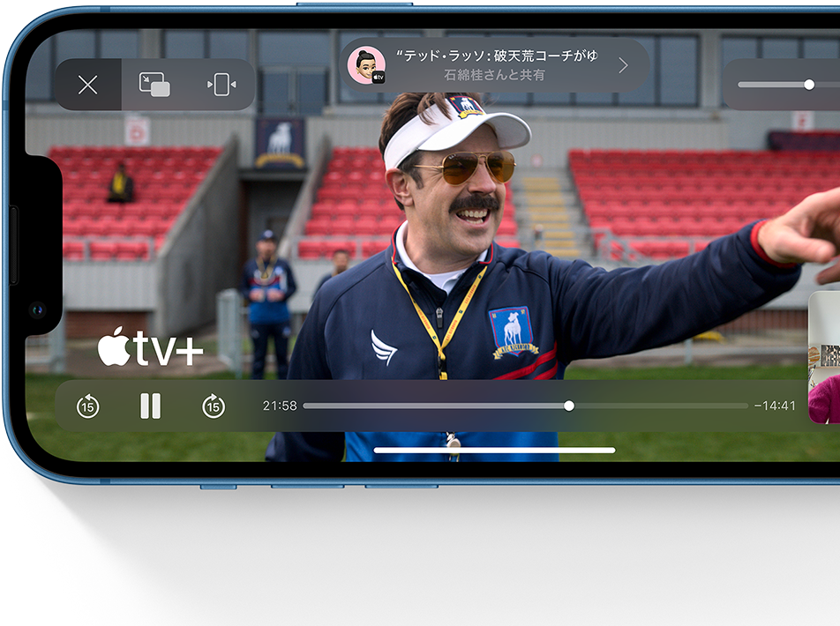Click the playback progress scrubber knob
This screenshot has width=840, height=626.
569,406
